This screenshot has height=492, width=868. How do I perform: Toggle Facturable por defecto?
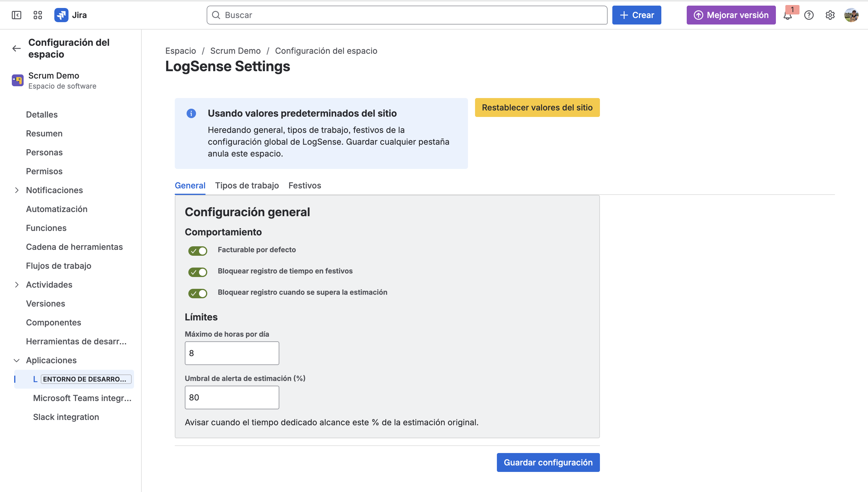(198, 251)
